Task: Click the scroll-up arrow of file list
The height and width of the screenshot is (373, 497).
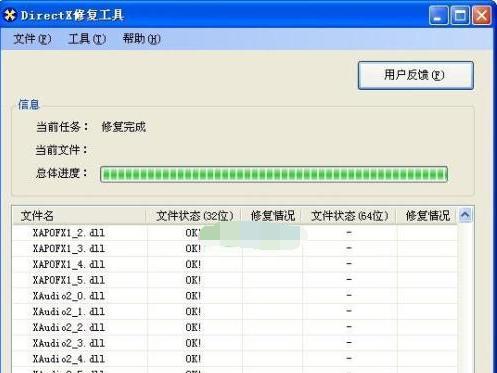Action: (x=465, y=215)
